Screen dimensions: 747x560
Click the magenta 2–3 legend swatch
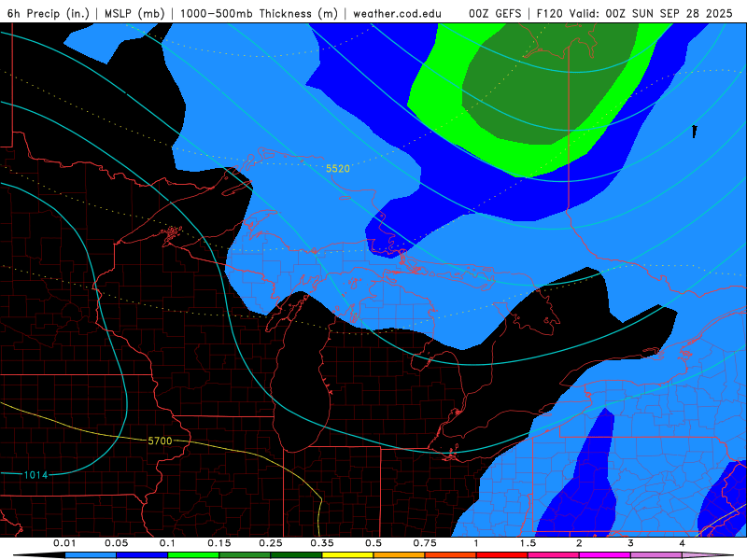pos(605,555)
